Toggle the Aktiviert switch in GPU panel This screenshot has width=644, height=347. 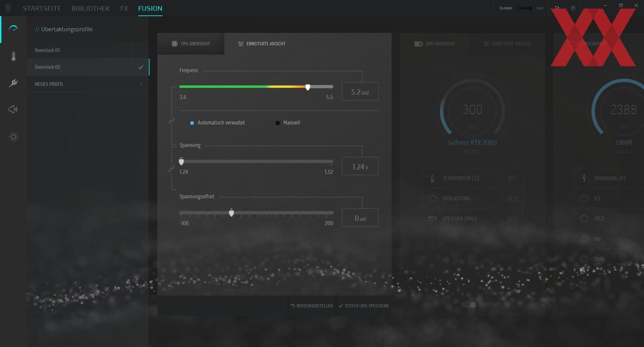coord(469,304)
